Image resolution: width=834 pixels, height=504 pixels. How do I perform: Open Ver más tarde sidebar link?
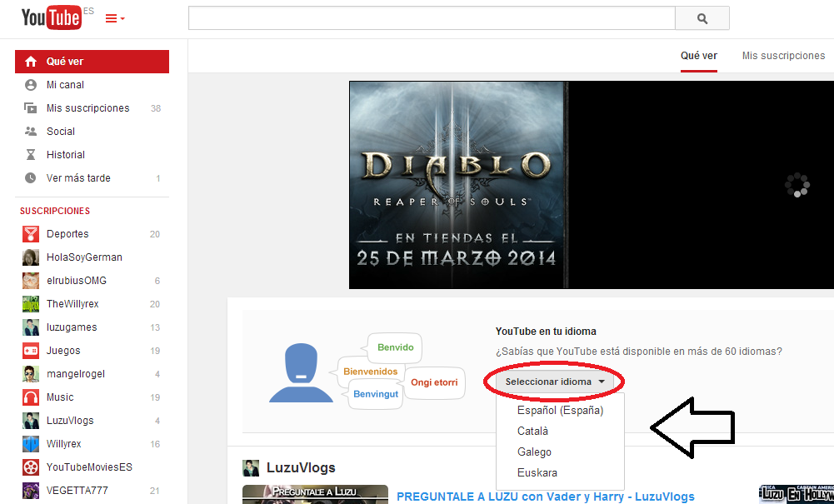click(78, 178)
